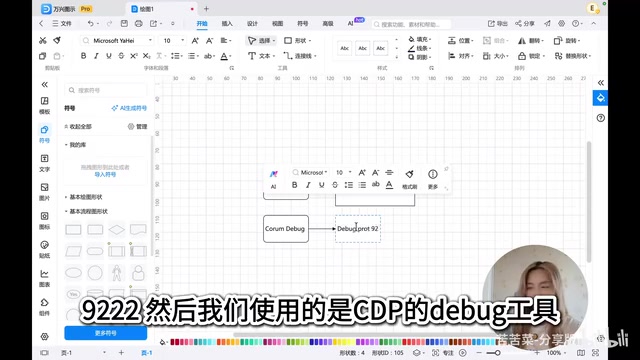Screen dimensions: 640x360
Task: Toggle Italic in the floating toolbar
Action: [x=308, y=185]
